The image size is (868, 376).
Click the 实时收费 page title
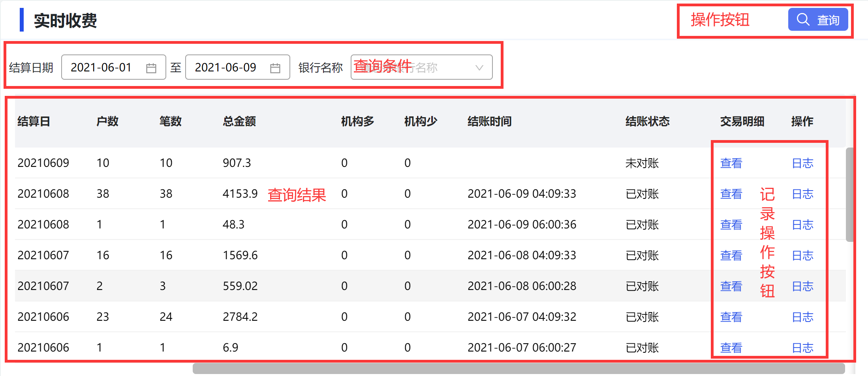[x=65, y=21]
